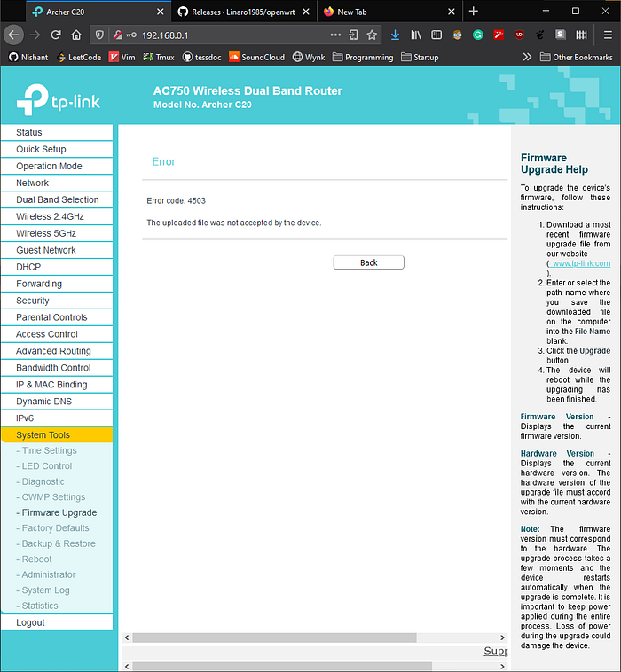This screenshot has height=672, width=621.
Task: Open Parental Controls menu
Action: coord(57,317)
